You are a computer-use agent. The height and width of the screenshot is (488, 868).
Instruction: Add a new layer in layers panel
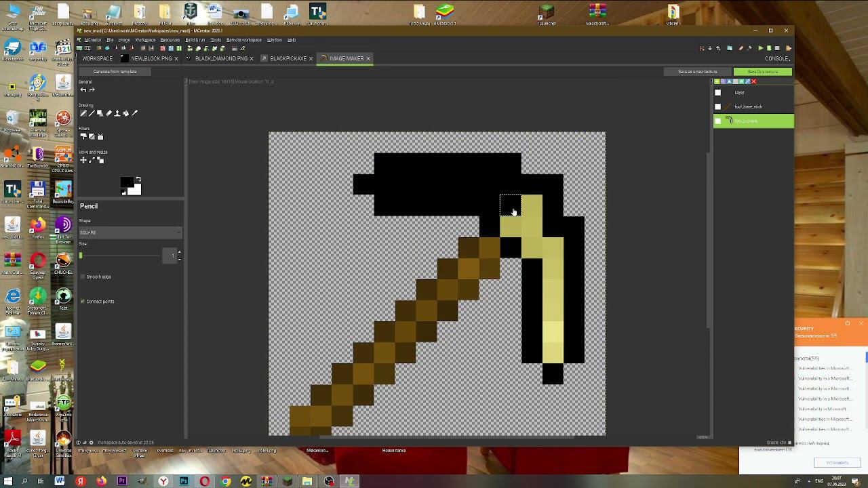coord(717,81)
